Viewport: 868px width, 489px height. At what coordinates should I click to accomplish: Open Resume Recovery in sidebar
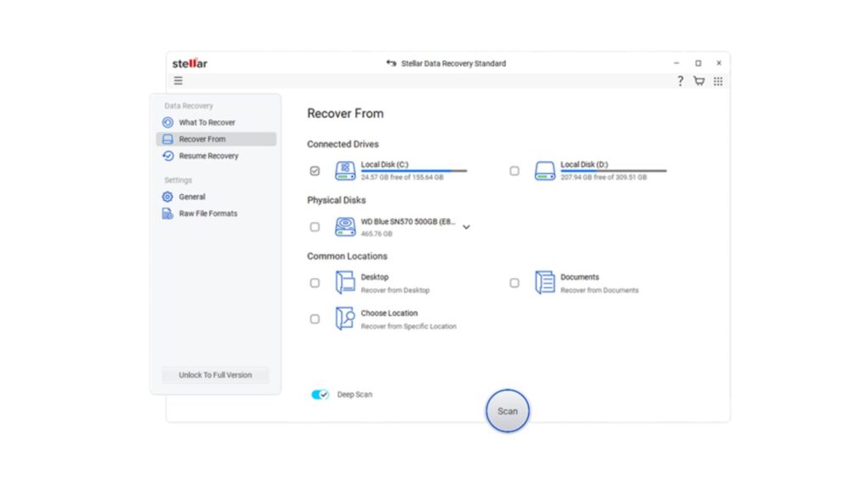tap(216, 156)
